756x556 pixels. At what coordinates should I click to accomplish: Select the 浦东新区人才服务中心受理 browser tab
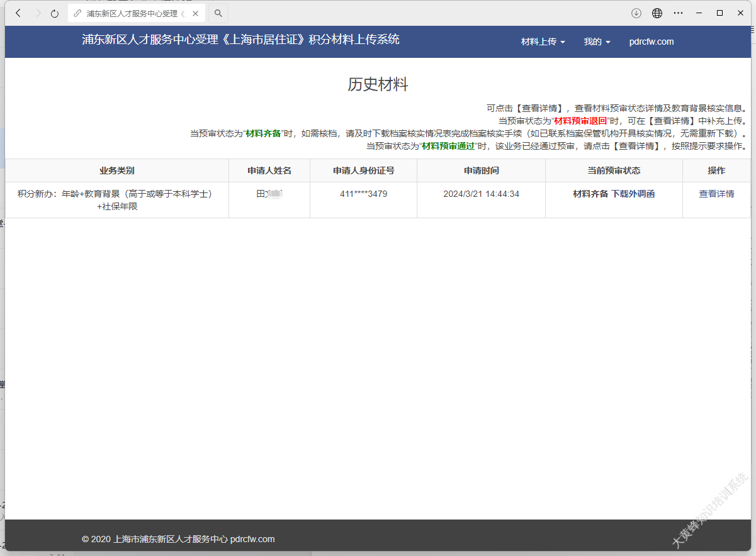point(132,13)
